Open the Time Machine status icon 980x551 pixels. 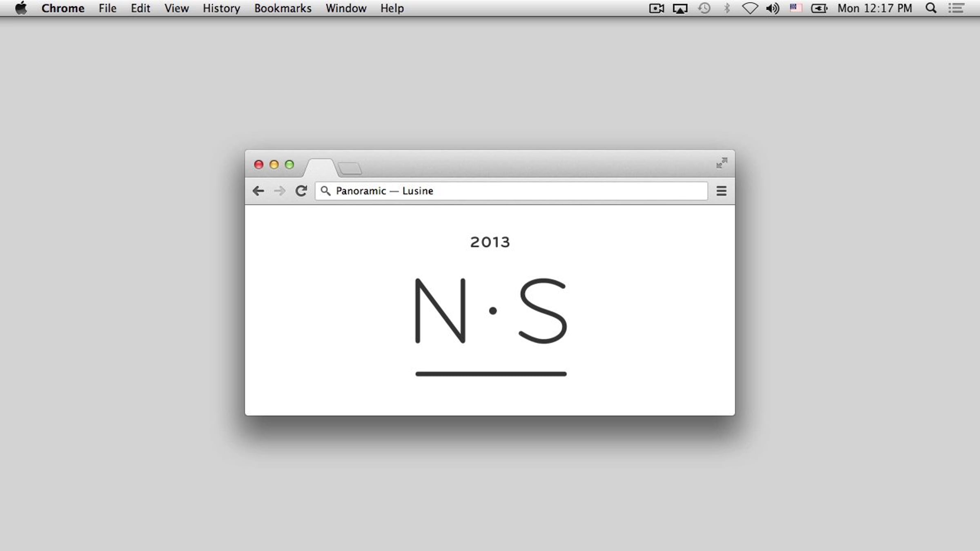(704, 8)
